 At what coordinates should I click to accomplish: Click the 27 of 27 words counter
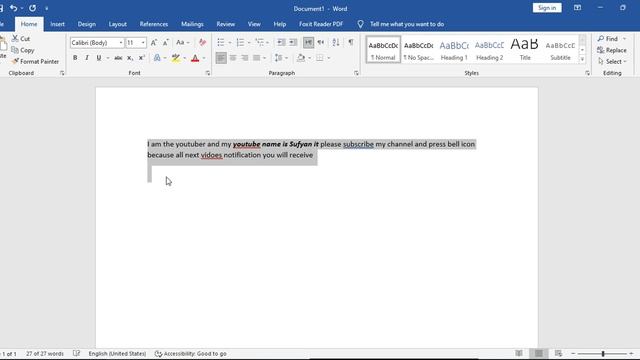[x=45, y=353]
